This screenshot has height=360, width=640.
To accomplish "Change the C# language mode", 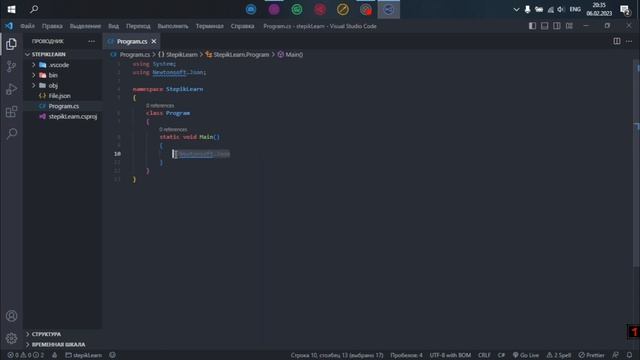I will point(501,355).
